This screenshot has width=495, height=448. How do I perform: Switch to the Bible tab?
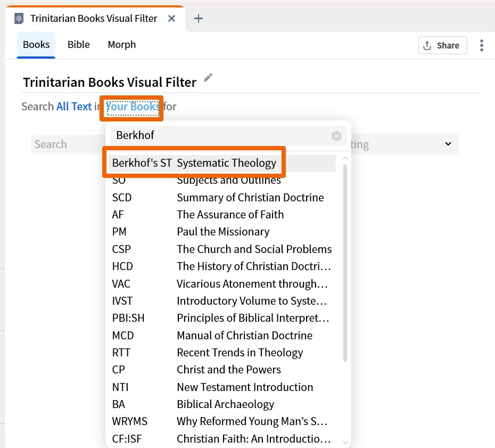(78, 45)
